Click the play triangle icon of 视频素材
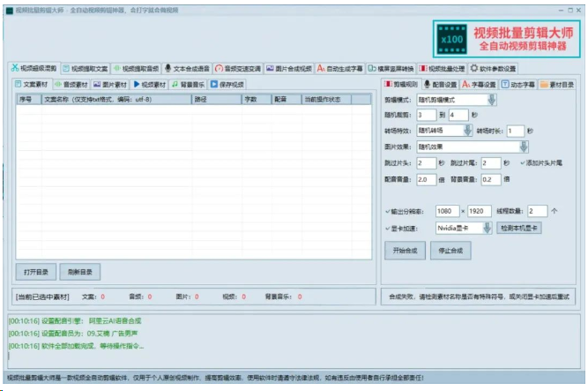 pyautogui.click(x=137, y=84)
